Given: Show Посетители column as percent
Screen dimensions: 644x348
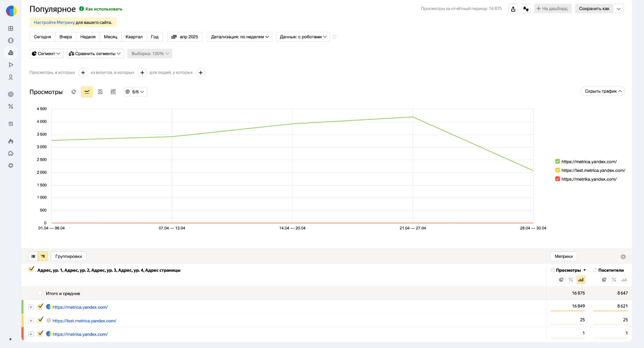Looking at the screenshot, I should pos(614,280).
